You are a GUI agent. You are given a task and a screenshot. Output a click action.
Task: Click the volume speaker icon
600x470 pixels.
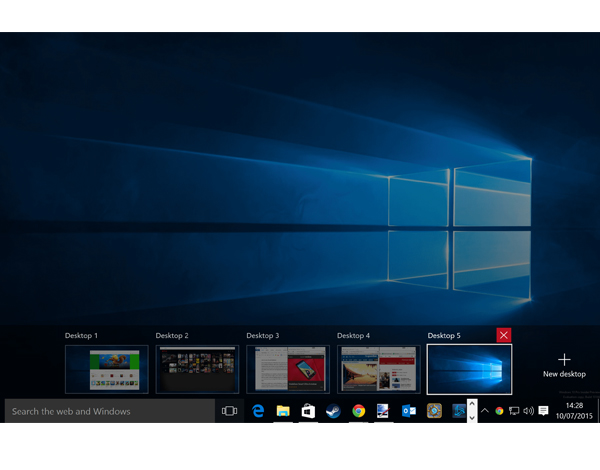[528, 411]
